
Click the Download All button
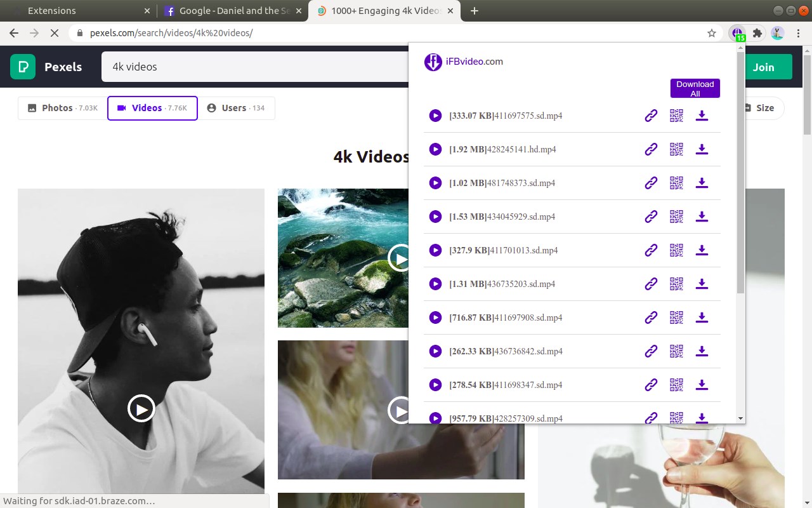click(x=695, y=88)
